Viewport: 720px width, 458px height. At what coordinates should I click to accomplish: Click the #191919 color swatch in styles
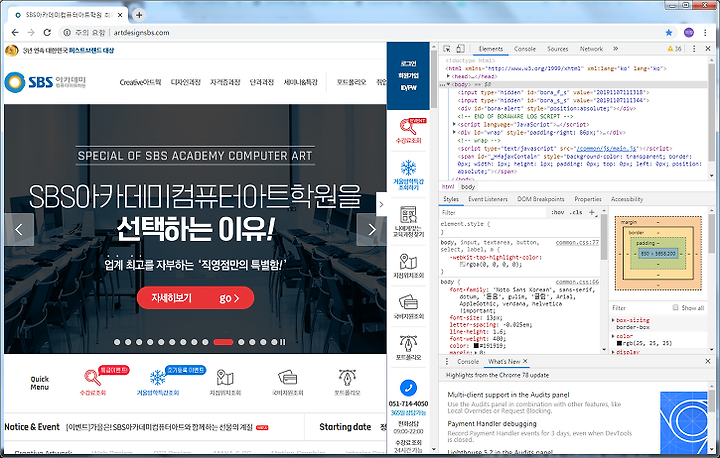pyautogui.click(x=476, y=345)
